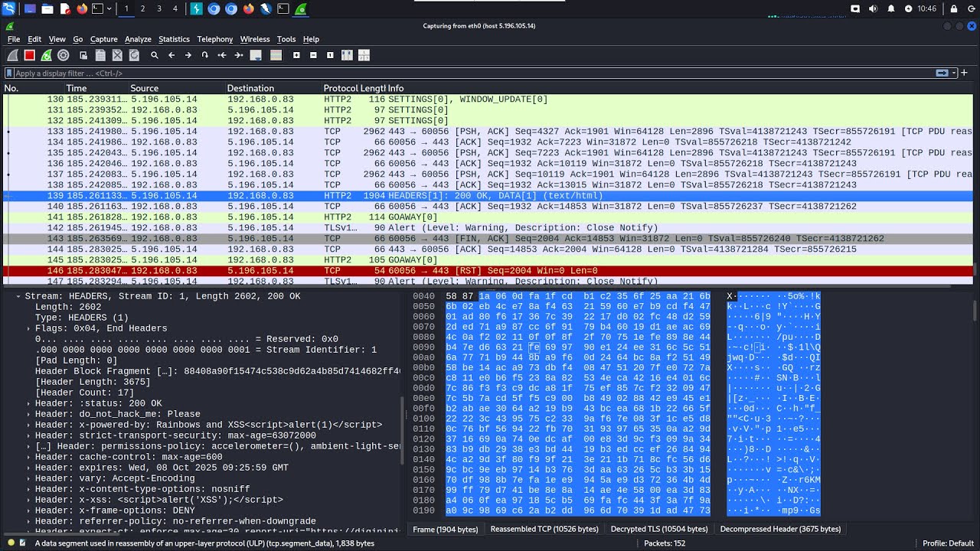Viewport: 980px width, 551px height.
Task: Open the Wireless menu
Action: (x=255, y=39)
